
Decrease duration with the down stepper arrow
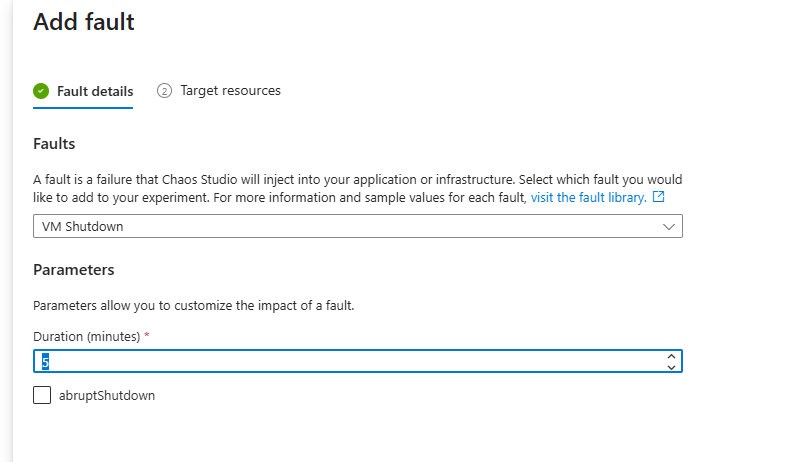point(670,367)
